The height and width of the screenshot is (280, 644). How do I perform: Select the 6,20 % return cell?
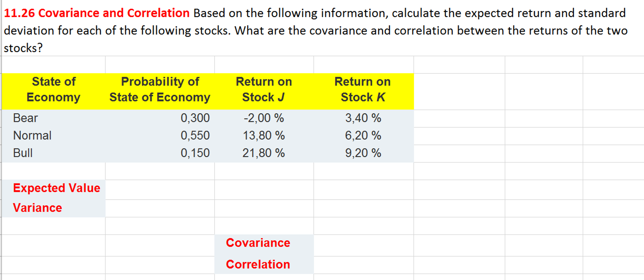[x=363, y=136]
